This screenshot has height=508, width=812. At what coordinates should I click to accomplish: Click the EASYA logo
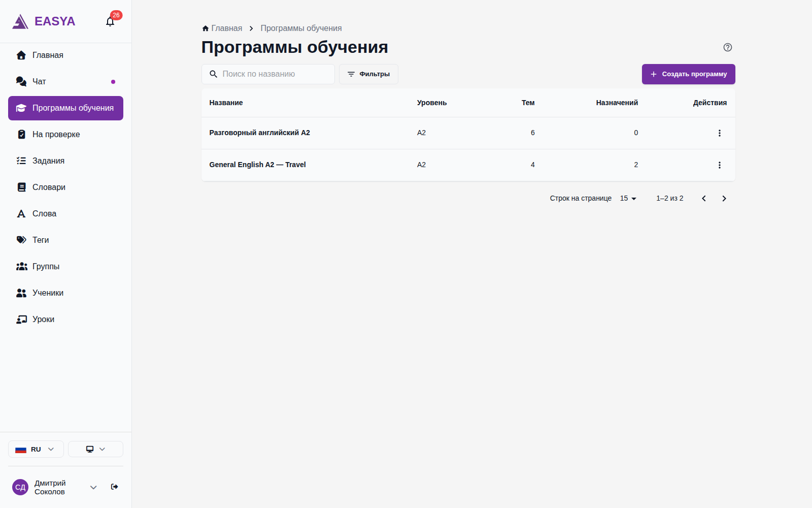44,21
